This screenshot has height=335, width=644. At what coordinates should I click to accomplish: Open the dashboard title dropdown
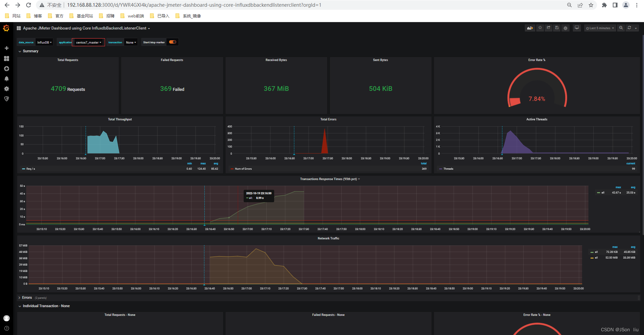coord(86,28)
